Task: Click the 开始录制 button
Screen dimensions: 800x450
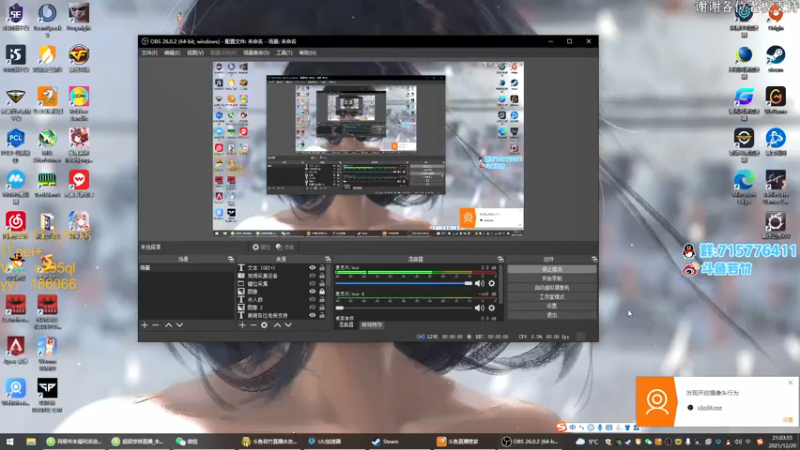Action: [x=552, y=278]
